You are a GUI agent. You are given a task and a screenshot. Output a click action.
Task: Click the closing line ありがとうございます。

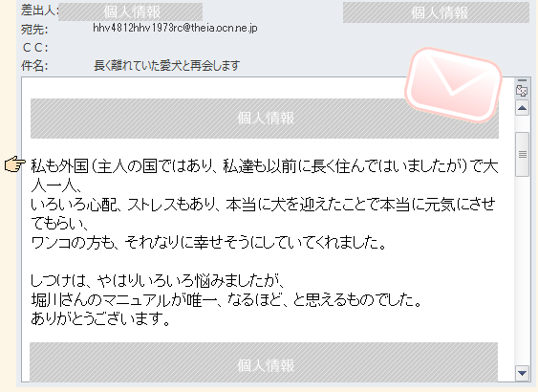[x=100, y=319]
